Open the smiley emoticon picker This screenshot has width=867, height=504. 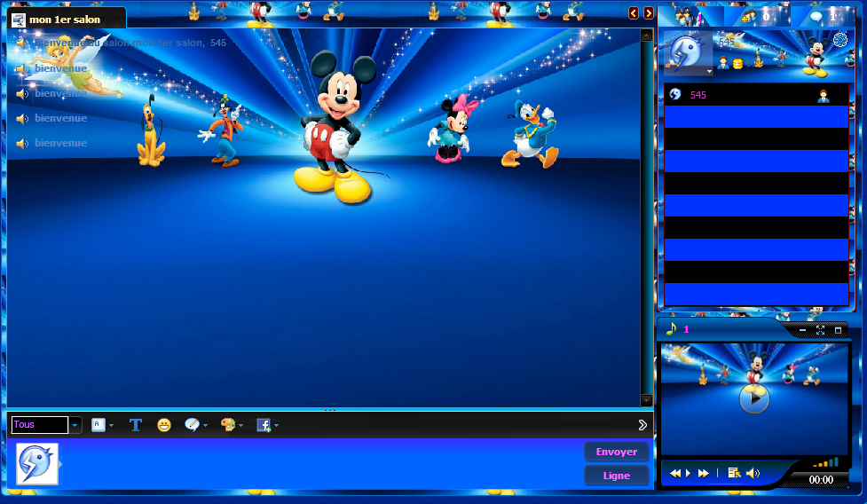[163, 425]
